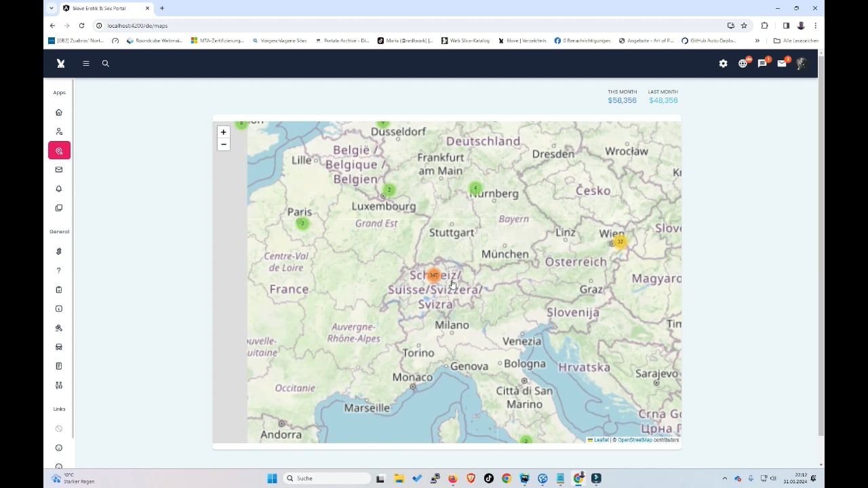Image resolution: width=868 pixels, height=488 pixels.
Task: Click the bell notifications sidebar icon
Action: click(x=59, y=189)
